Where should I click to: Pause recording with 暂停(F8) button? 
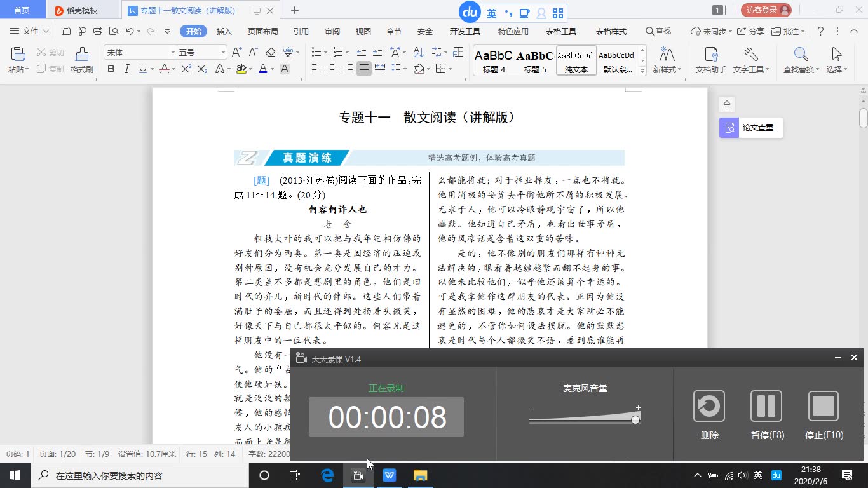767,415
